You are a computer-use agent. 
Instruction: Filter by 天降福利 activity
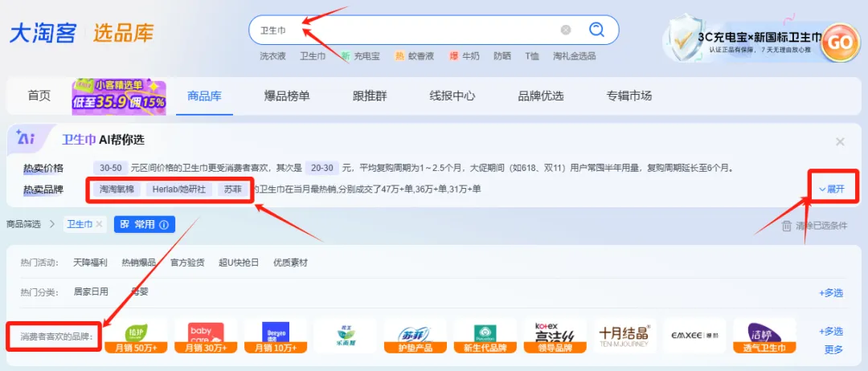(90, 263)
